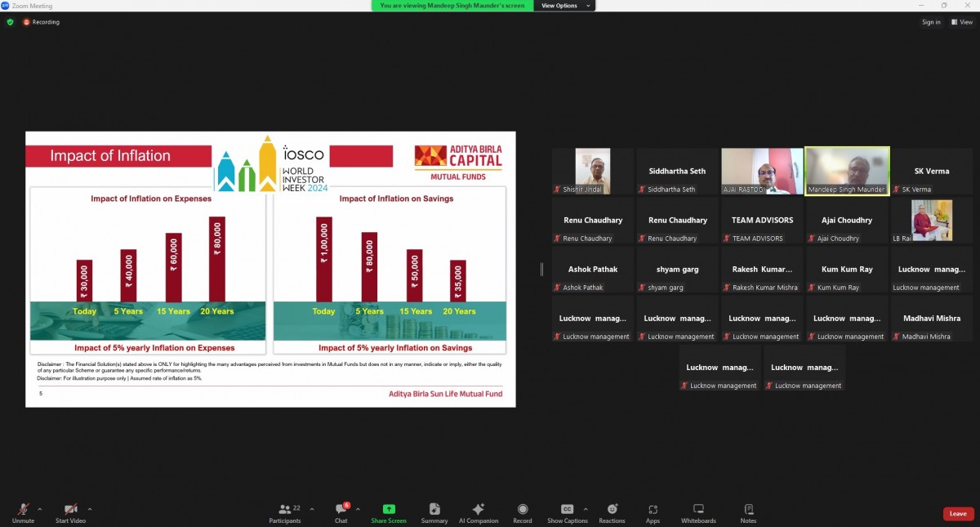Expand video options arrow beside Start Video

coord(90,509)
